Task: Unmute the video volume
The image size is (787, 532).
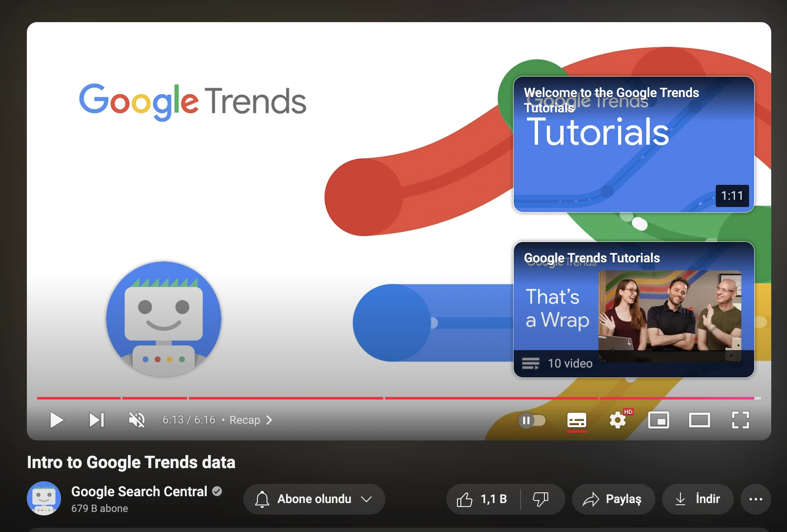Action: coord(137,420)
